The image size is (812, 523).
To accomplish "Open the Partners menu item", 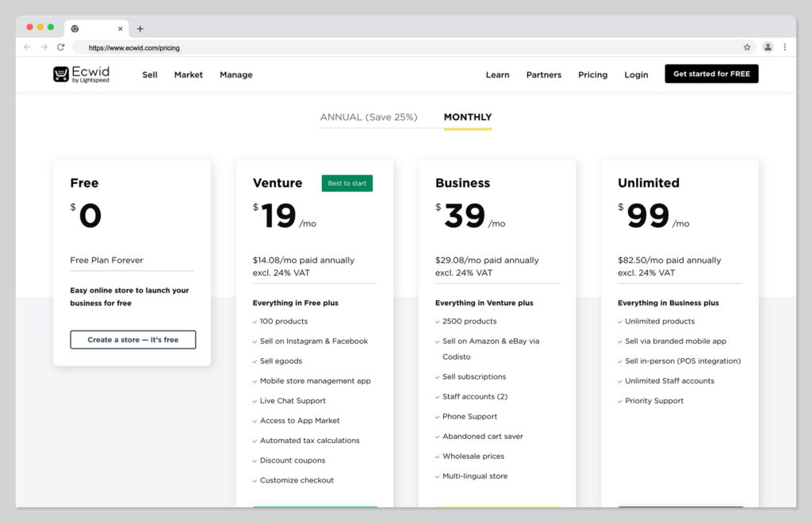I will pos(543,75).
